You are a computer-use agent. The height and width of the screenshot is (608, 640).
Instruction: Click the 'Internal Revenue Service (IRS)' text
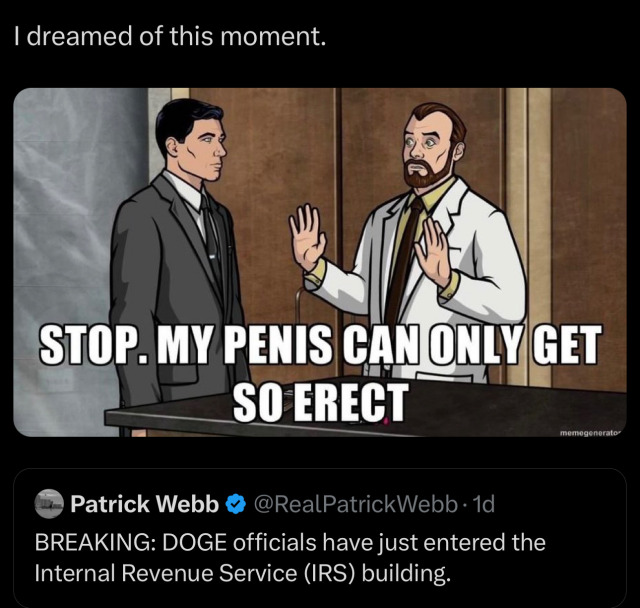(197, 573)
